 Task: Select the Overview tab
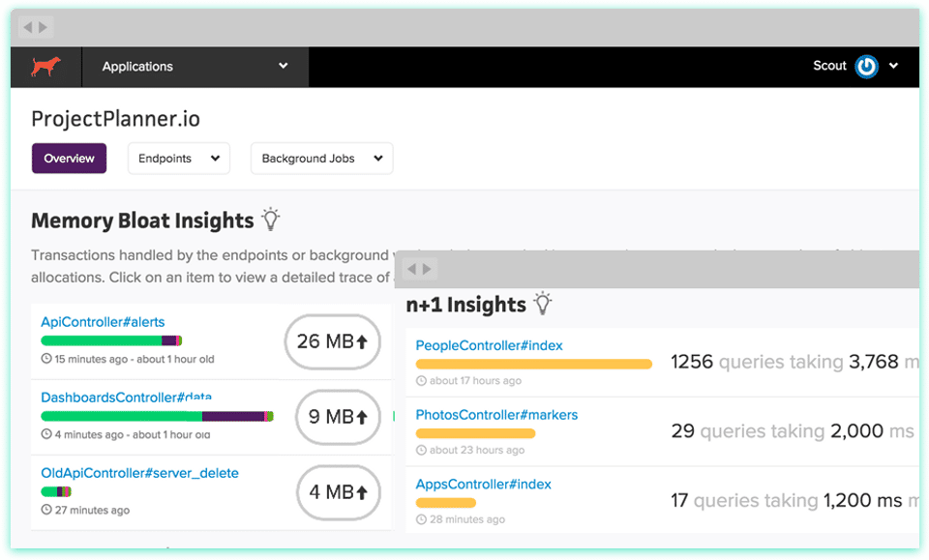tap(69, 159)
